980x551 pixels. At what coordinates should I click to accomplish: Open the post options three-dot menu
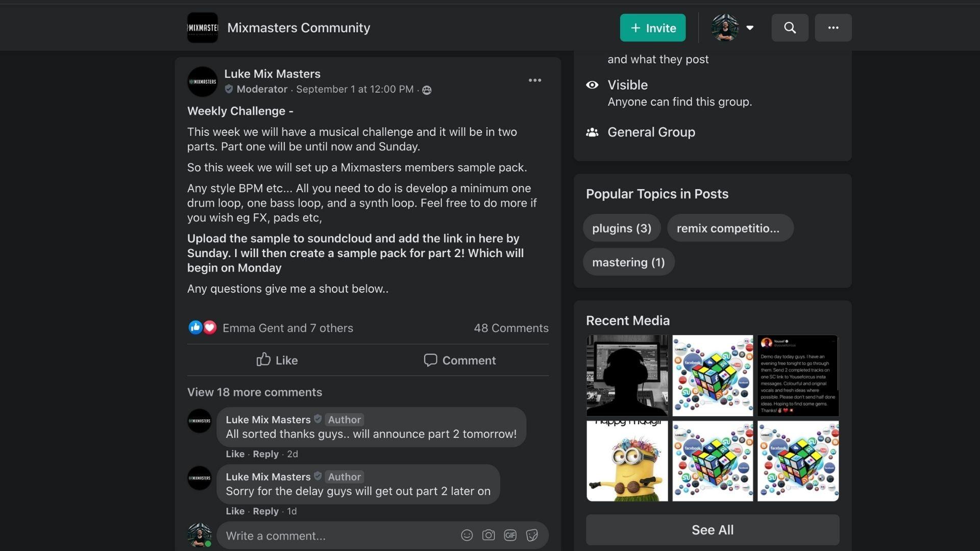pos(534,80)
